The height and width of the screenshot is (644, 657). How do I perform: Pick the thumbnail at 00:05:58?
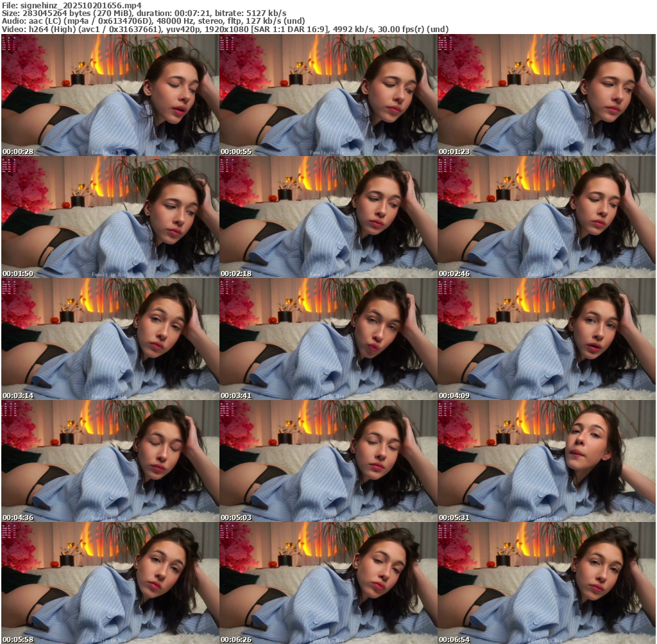(x=110, y=583)
